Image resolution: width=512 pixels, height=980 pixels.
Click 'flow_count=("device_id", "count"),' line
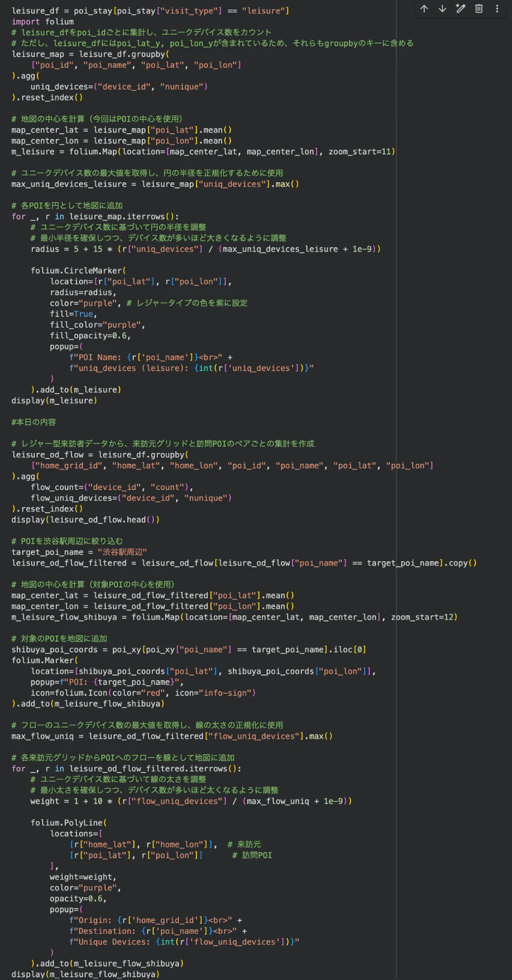112,487
